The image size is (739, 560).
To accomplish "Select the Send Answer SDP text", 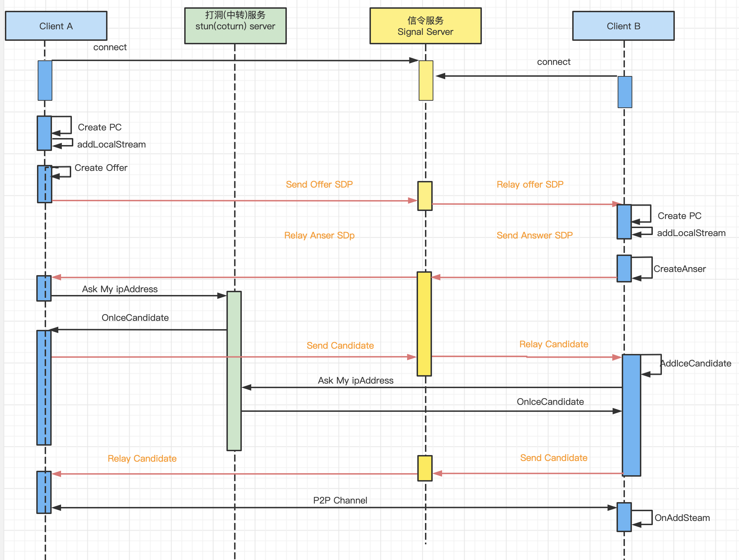I will 535,235.
